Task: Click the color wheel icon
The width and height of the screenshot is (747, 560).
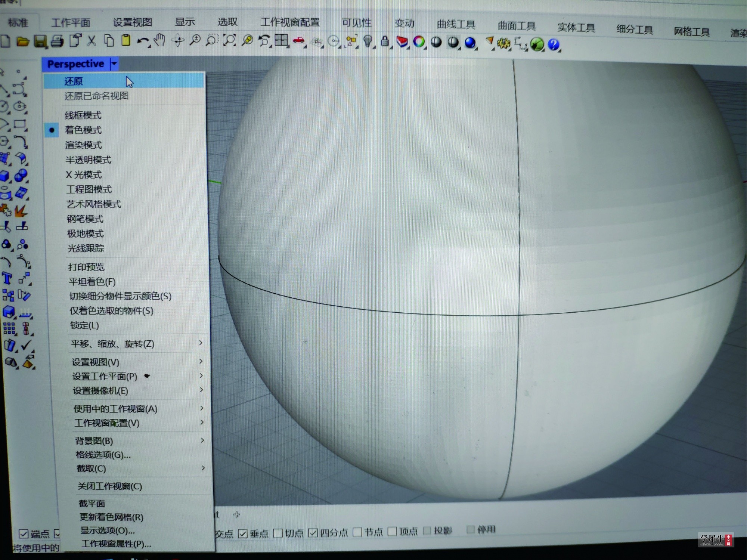Action: (419, 42)
